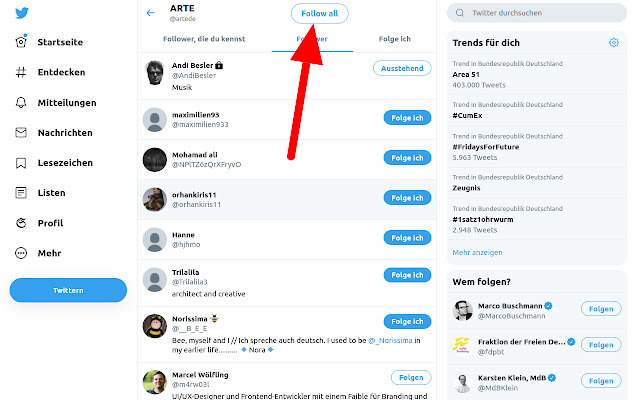Toggle Folge ich for Hanne

tap(407, 238)
